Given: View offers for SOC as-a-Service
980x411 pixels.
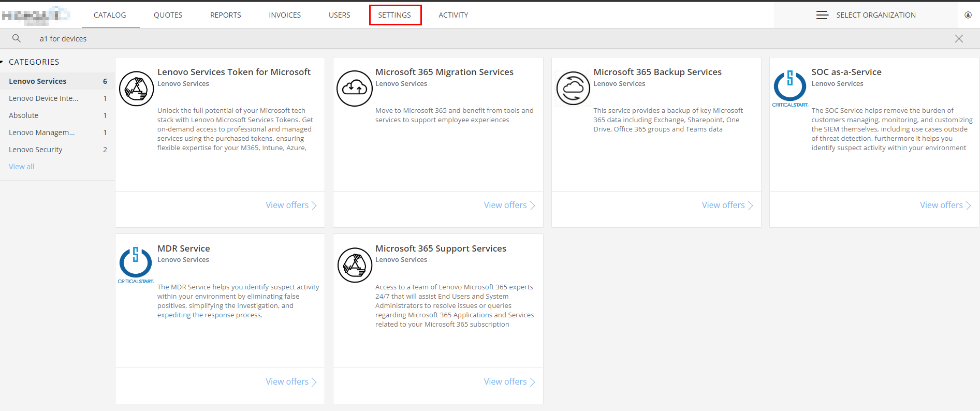Looking at the screenshot, I should coord(945,205).
